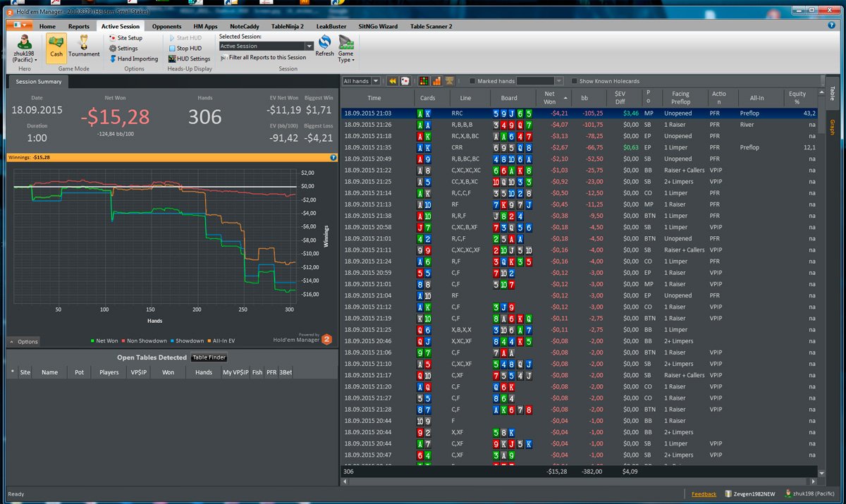Screen dimensions: 846x504
Task: Open the All hands dropdown
Action: [361, 81]
